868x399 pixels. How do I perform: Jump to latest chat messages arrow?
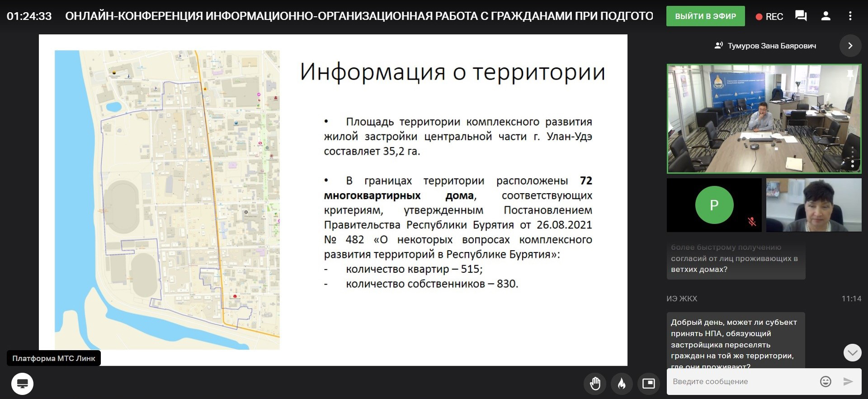coord(853,353)
